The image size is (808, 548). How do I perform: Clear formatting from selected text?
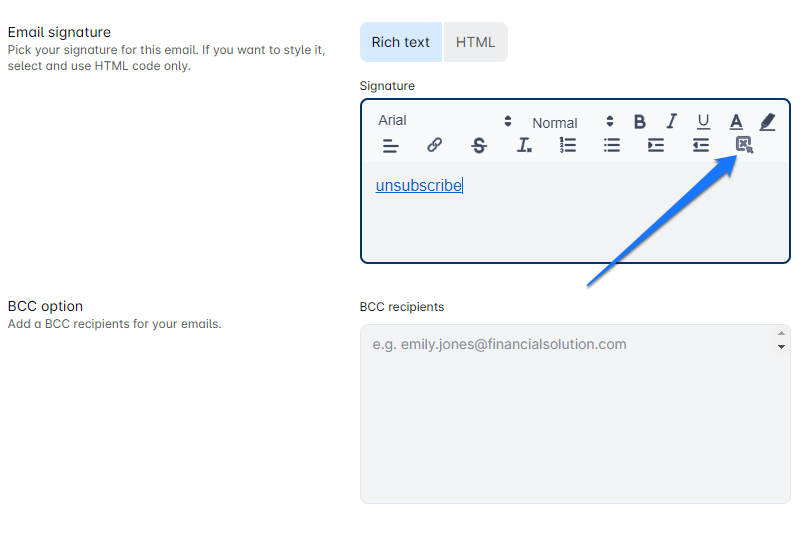coord(524,146)
